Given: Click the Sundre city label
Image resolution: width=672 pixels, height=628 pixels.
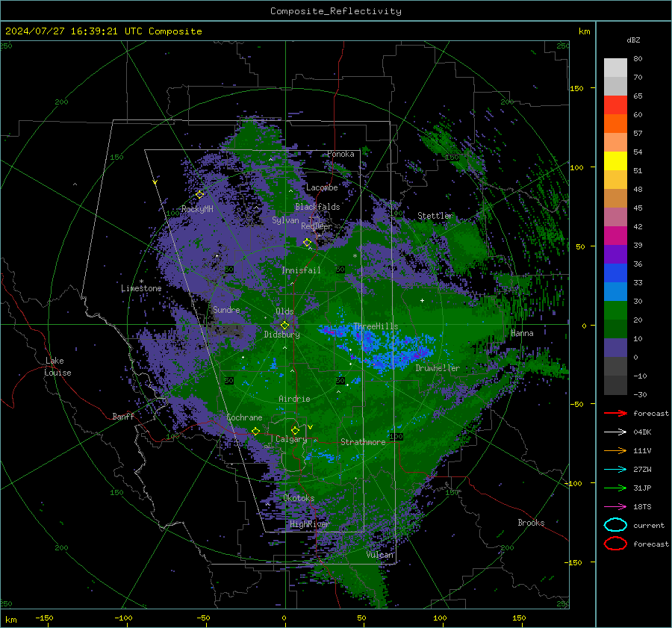Looking at the screenshot, I should (226, 309).
